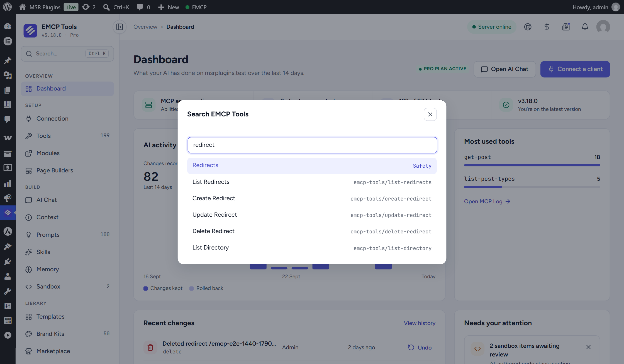
Task: Open Media icon in admin menu
Action: coord(8,75)
